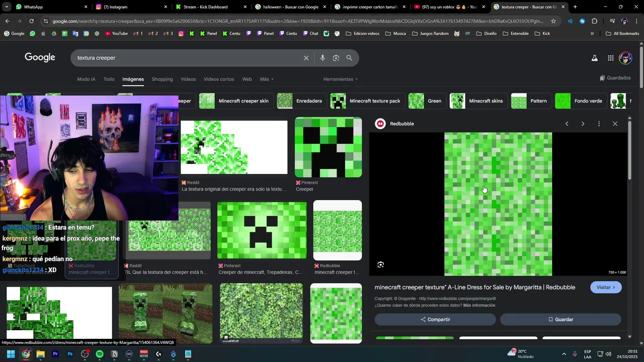This screenshot has height=362, width=644.
Task: Switch to the Todo results tab
Action: (109, 79)
